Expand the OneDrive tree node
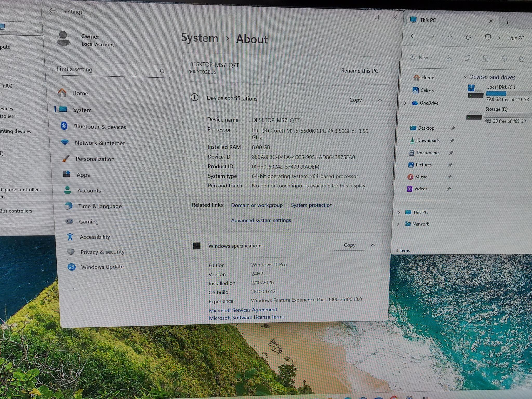Viewport: 532px width, 399px height. click(x=405, y=103)
